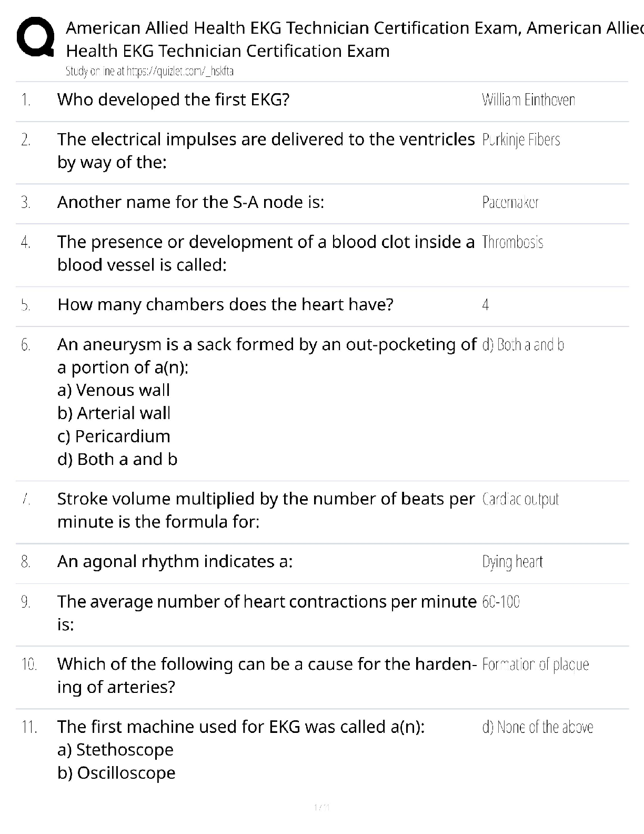644x834 pixels.
Task: Click option 'c) Pericardium'
Action: point(114,436)
